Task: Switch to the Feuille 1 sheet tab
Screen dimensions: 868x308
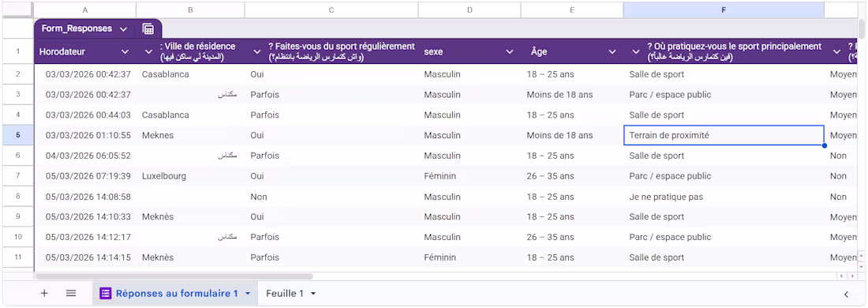Action: pyautogui.click(x=285, y=294)
